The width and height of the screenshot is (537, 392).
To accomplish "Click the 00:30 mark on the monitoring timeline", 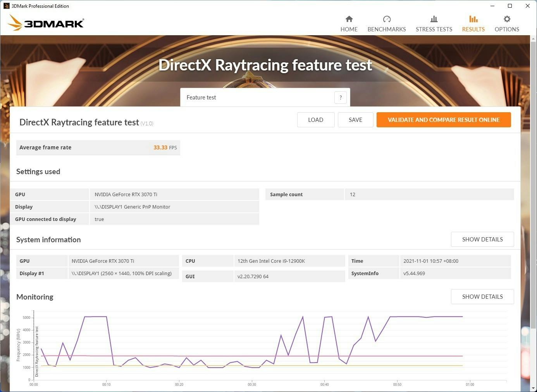I will [252, 384].
